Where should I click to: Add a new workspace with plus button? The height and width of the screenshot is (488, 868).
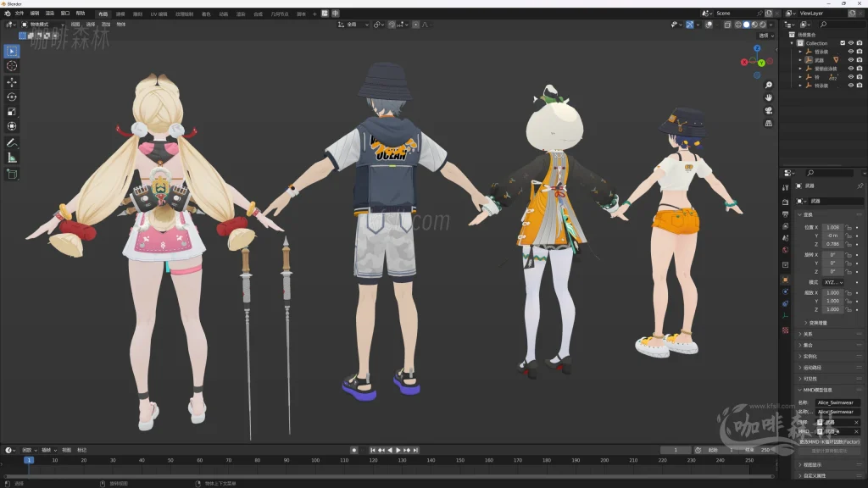coord(314,14)
